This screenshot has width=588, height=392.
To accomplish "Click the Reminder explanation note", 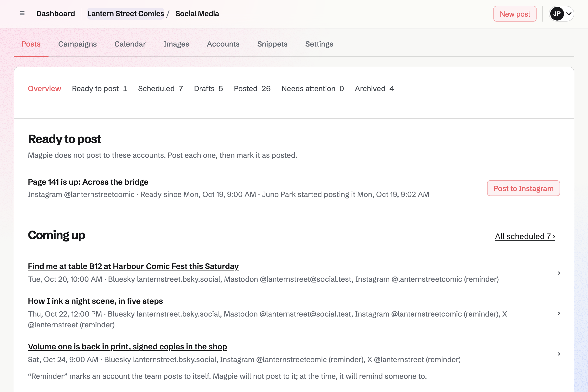I will click(x=227, y=376).
